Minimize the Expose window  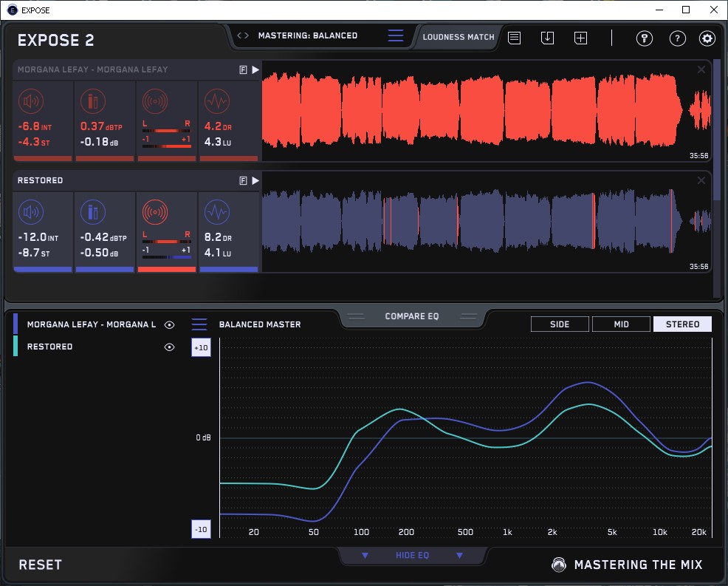[659, 10]
